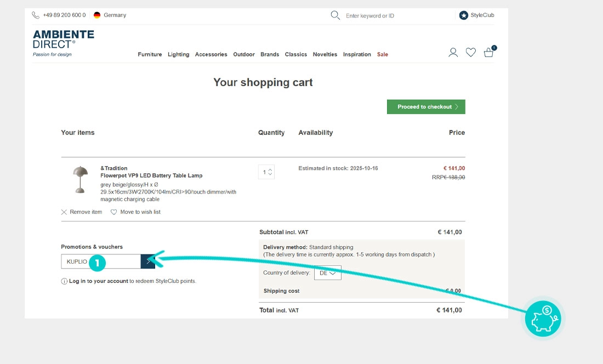Click the Ambiente Direct logo
603x364 pixels.
coord(63,43)
